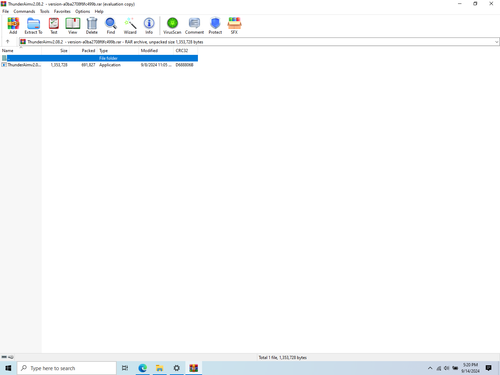500x375 pixels.
Task: Launch the Wizard tool
Action: tap(130, 26)
